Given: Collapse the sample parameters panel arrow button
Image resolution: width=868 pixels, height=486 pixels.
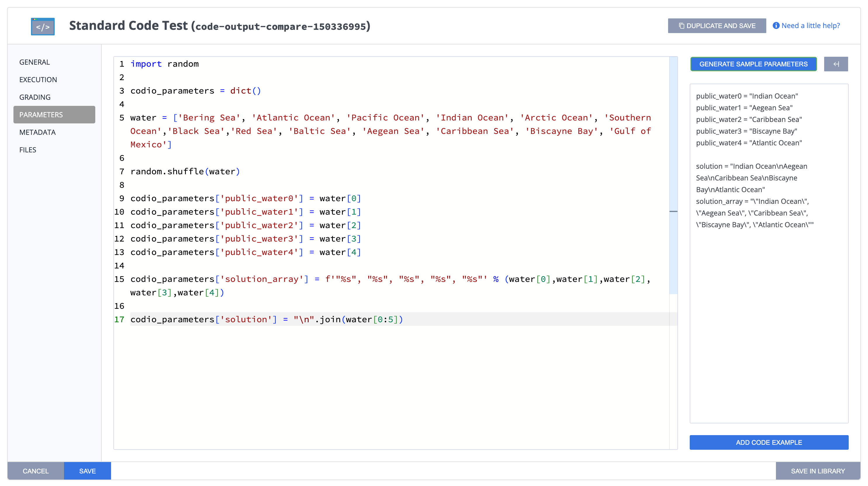Looking at the screenshot, I should coord(836,64).
